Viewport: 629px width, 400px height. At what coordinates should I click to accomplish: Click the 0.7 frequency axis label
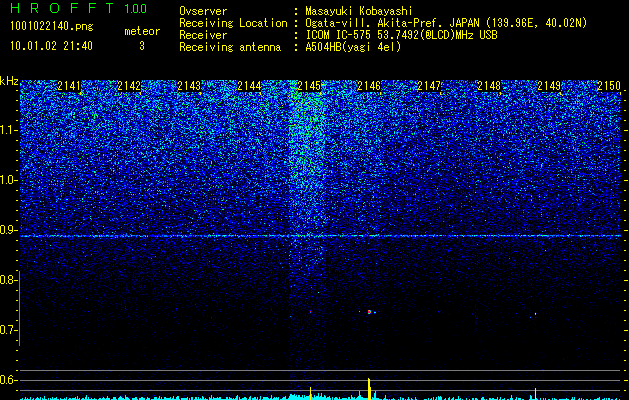pyautogui.click(x=8, y=330)
